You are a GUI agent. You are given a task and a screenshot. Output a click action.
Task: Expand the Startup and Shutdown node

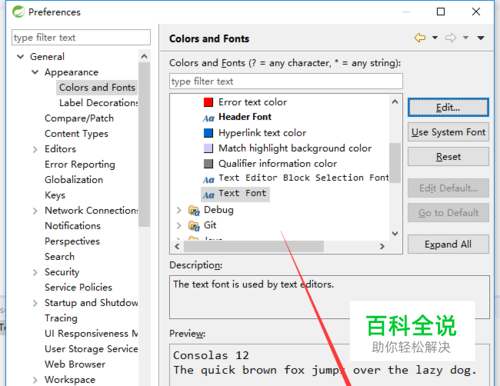(x=35, y=303)
